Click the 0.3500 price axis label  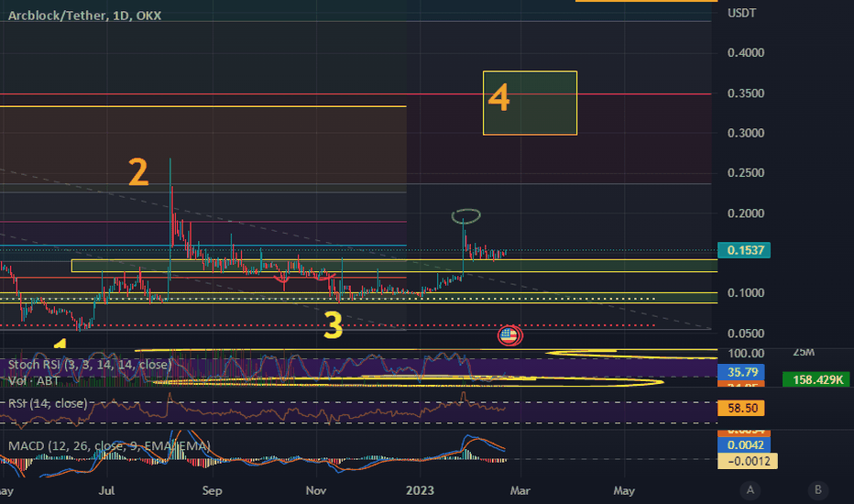click(x=746, y=93)
